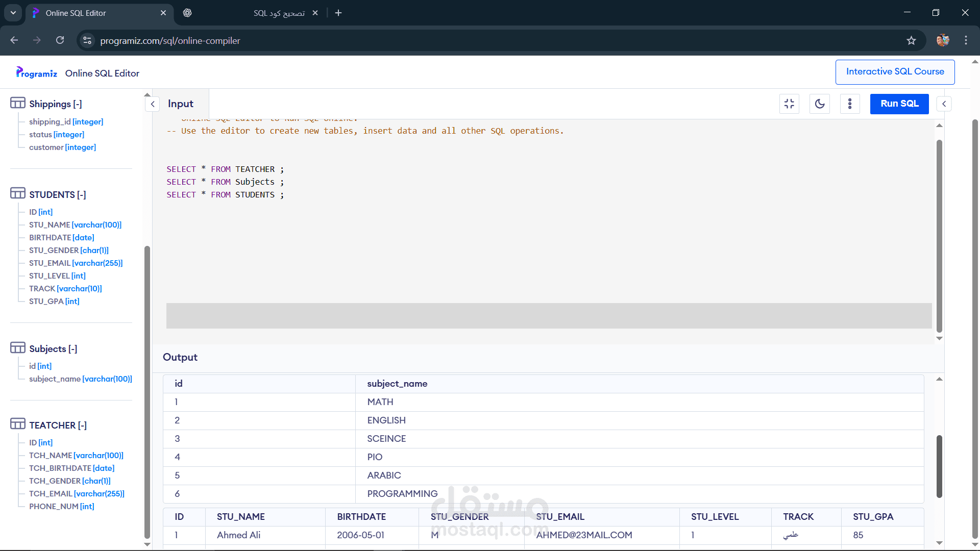Bookmark this page with the star icon
This screenshot has width=980, height=551.
pyautogui.click(x=911, y=40)
